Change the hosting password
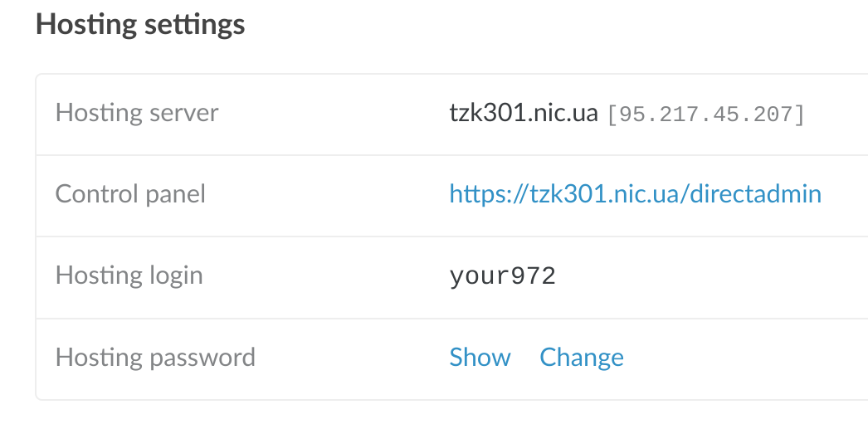 [x=581, y=358]
